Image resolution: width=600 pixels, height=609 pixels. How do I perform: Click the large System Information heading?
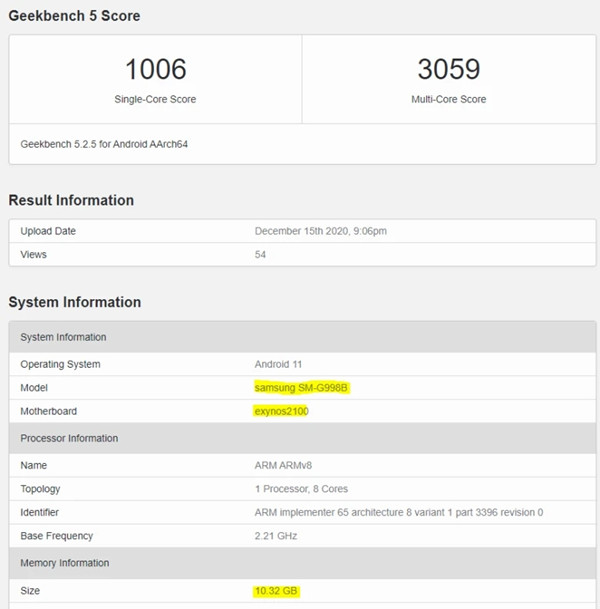(x=75, y=302)
